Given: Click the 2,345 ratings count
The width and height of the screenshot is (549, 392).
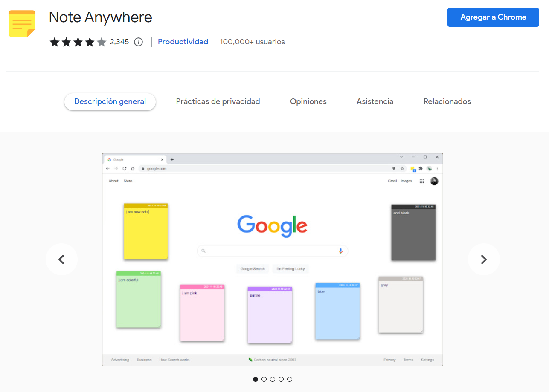Looking at the screenshot, I should (x=119, y=42).
